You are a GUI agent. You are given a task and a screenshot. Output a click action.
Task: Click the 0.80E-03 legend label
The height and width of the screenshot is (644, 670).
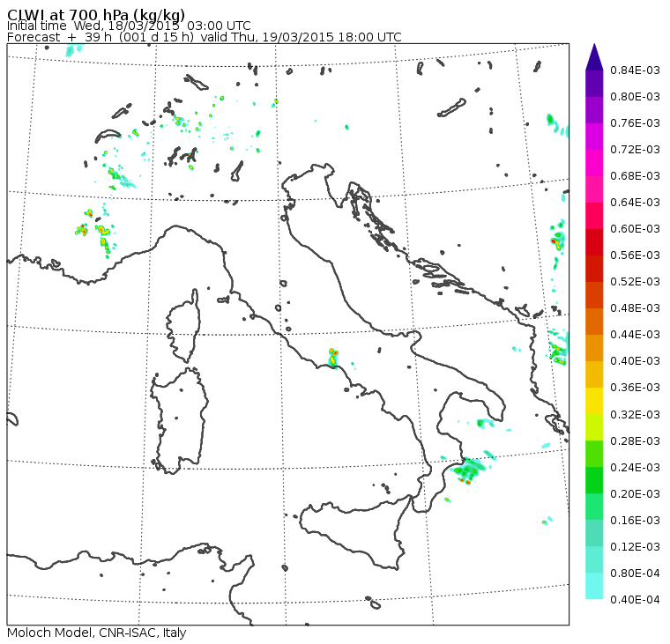(x=635, y=97)
